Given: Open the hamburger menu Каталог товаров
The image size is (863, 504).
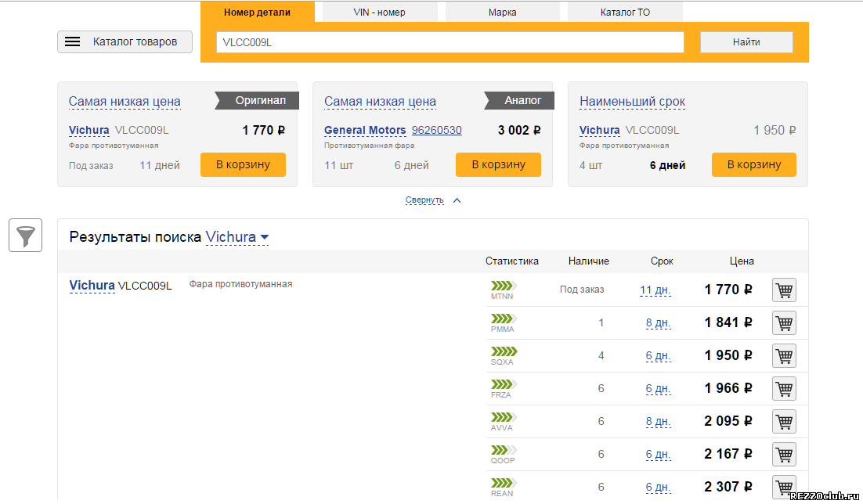Looking at the screenshot, I should click(125, 41).
